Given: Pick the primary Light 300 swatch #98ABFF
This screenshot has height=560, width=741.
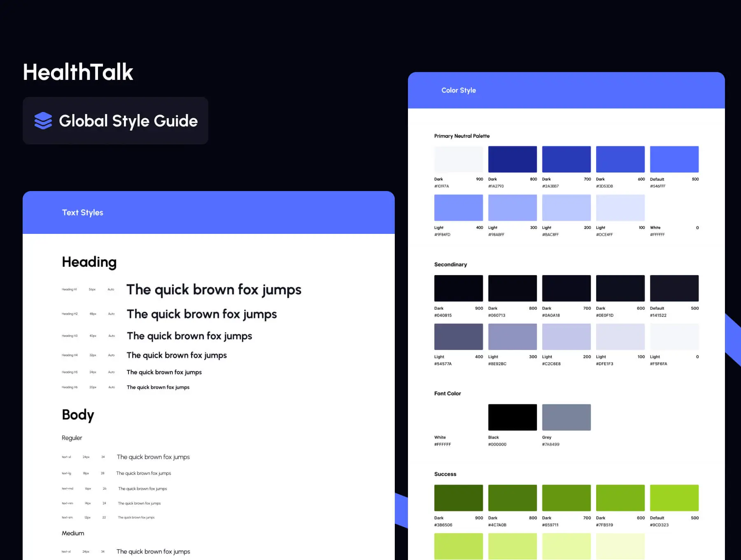Looking at the screenshot, I should coord(512,208).
